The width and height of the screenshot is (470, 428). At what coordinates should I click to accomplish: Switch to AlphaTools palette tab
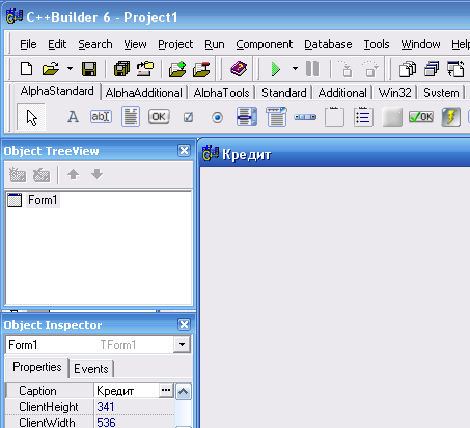(x=221, y=93)
